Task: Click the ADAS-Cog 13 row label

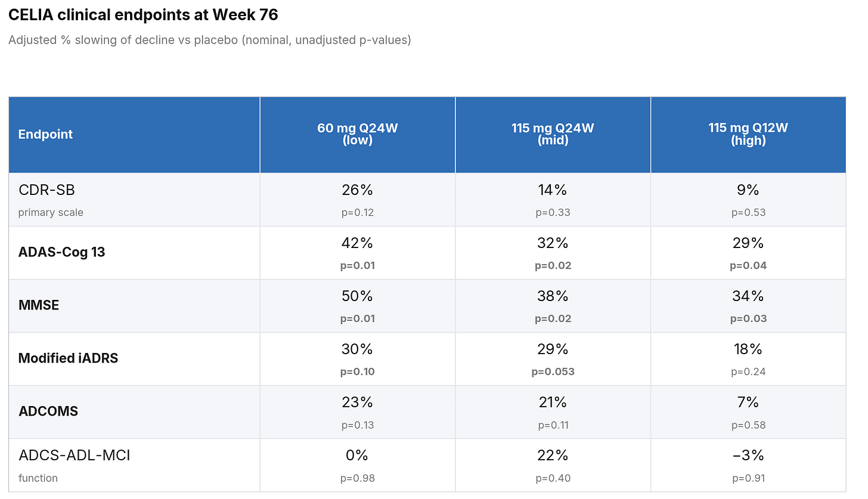Action: pos(61,252)
